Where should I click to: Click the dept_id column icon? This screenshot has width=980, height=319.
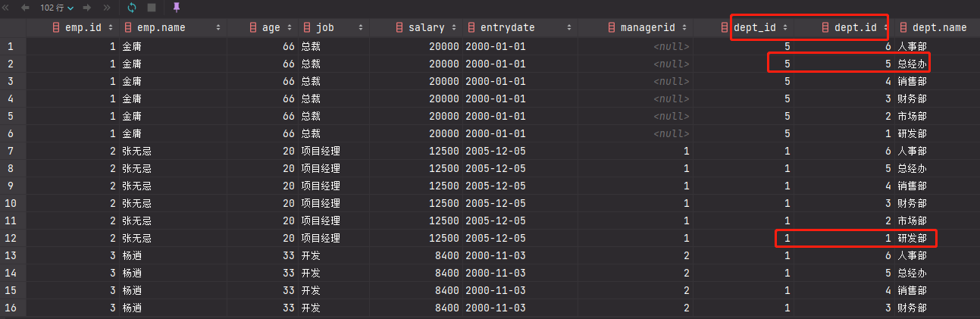[x=726, y=28]
